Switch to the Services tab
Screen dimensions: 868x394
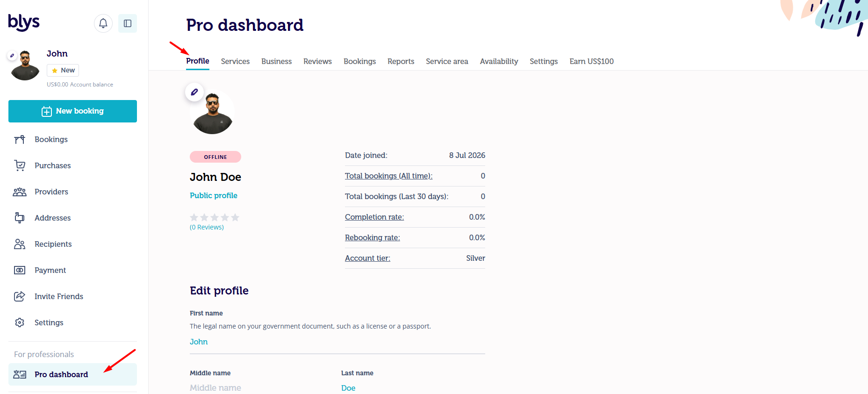(x=235, y=61)
